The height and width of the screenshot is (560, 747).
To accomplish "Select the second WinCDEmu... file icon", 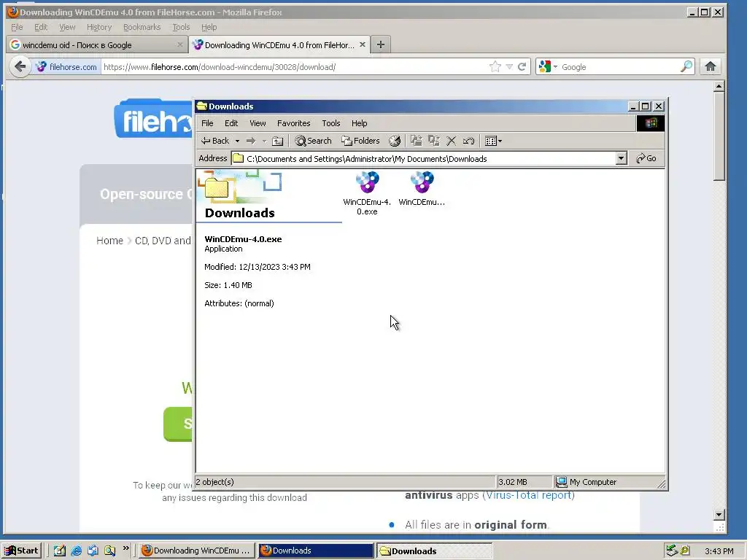I will (x=422, y=182).
